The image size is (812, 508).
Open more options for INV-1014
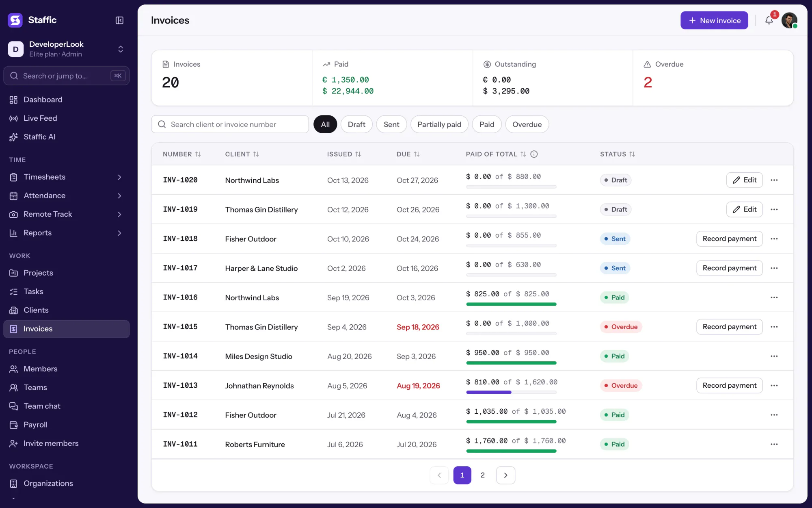(774, 356)
